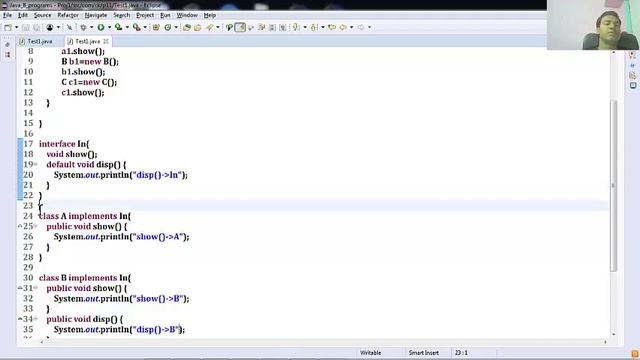Open the Source menu

click(x=42, y=15)
